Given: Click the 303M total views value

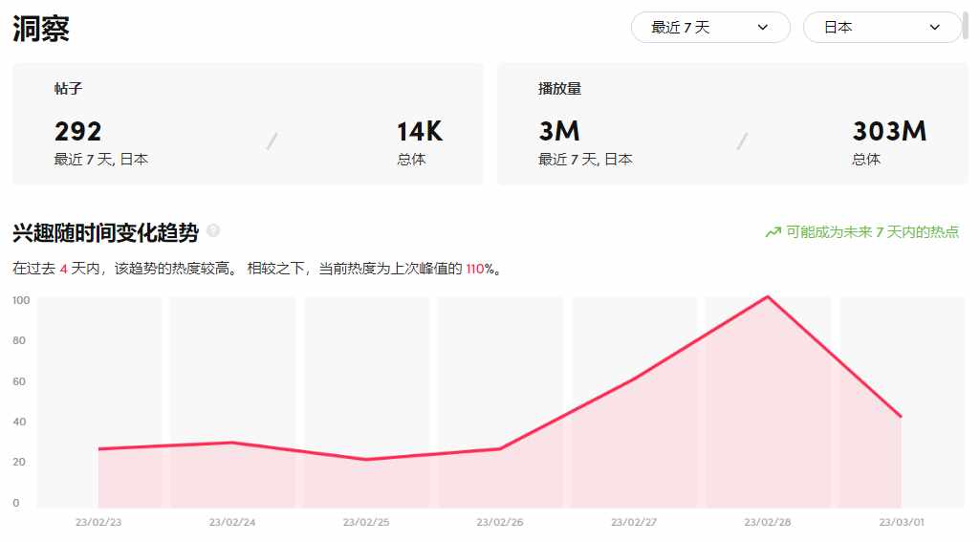Looking at the screenshot, I should 889,131.
